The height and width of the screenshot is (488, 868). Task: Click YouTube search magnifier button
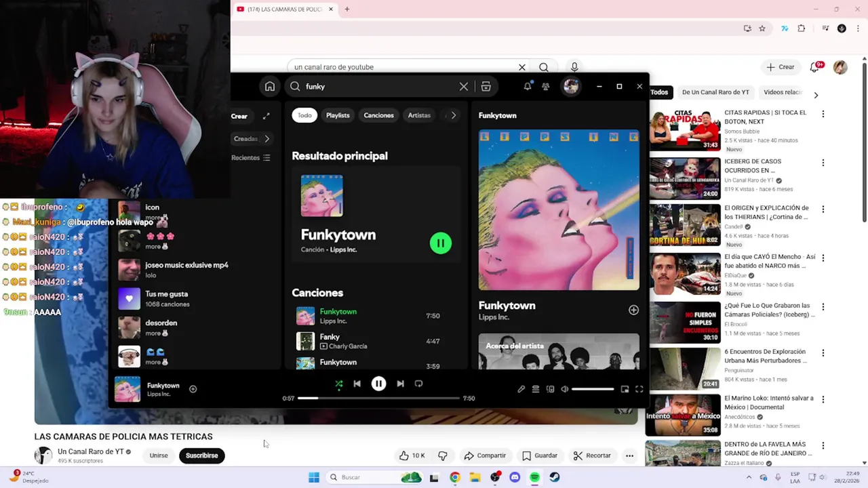click(544, 67)
